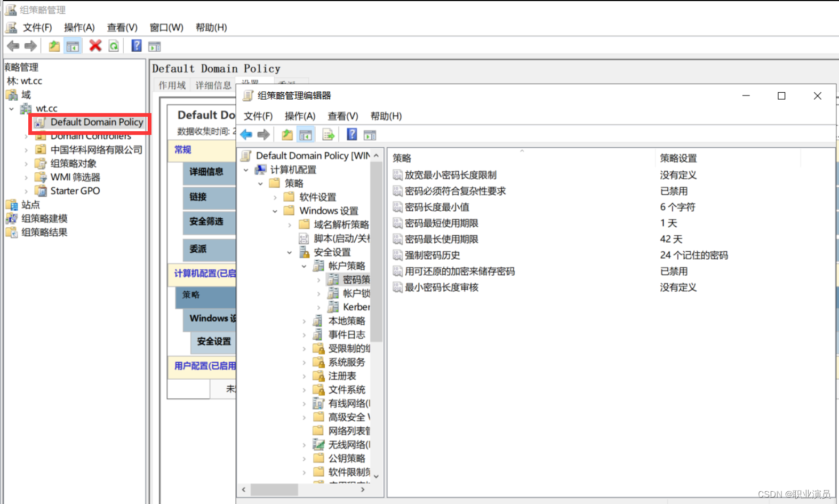Expand 组策略对象 node
Screen dimensions: 839x504
[26, 164]
